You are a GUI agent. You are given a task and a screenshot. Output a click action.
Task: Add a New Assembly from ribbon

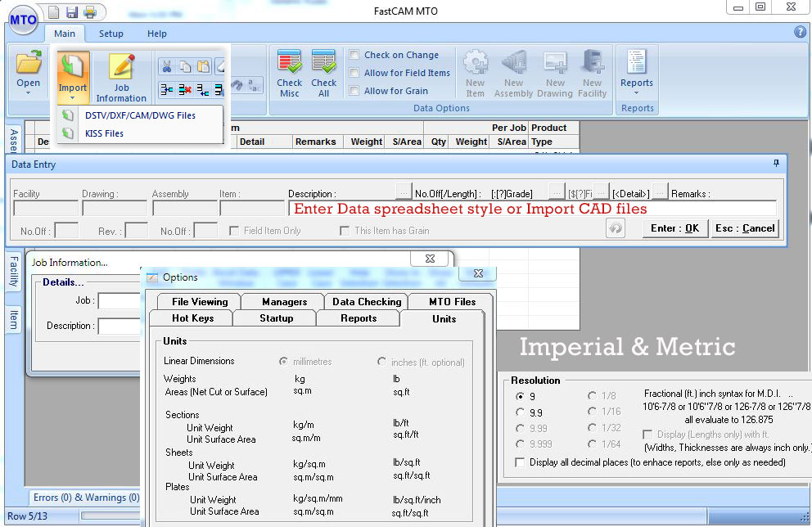(x=513, y=74)
